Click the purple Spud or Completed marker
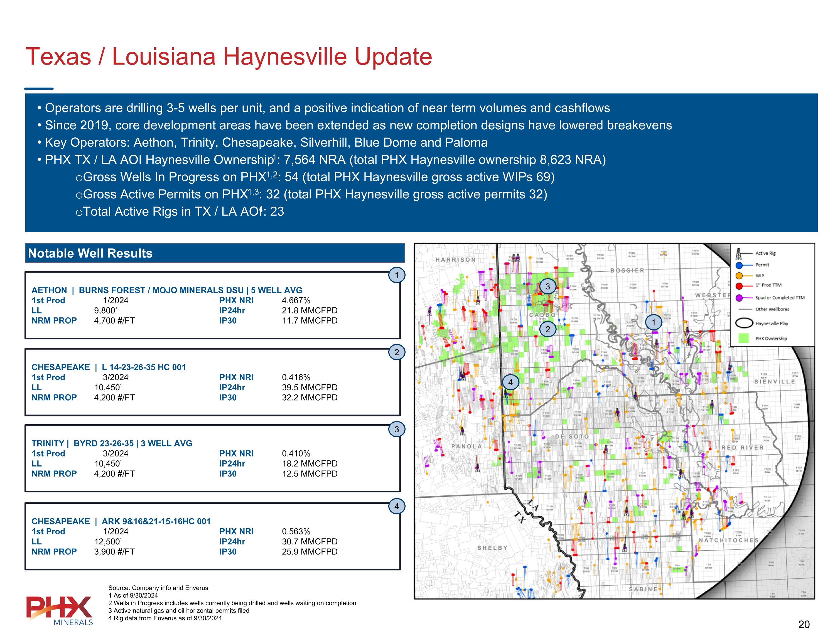 click(x=740, y=298)
